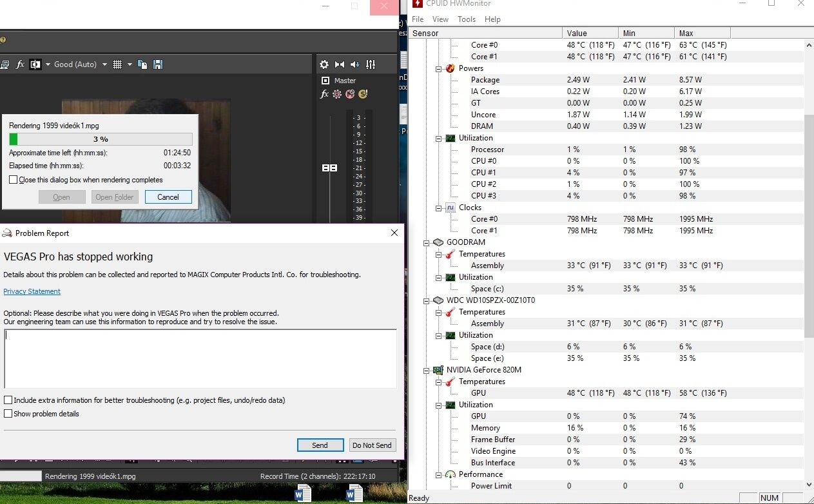Click Do Not Send button
The width and height of the screenshot is (814, 504).
tap(372, 445)
